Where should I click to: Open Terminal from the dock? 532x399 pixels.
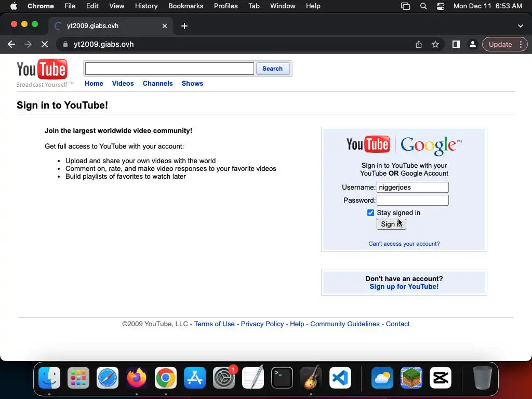click(282, 378)
